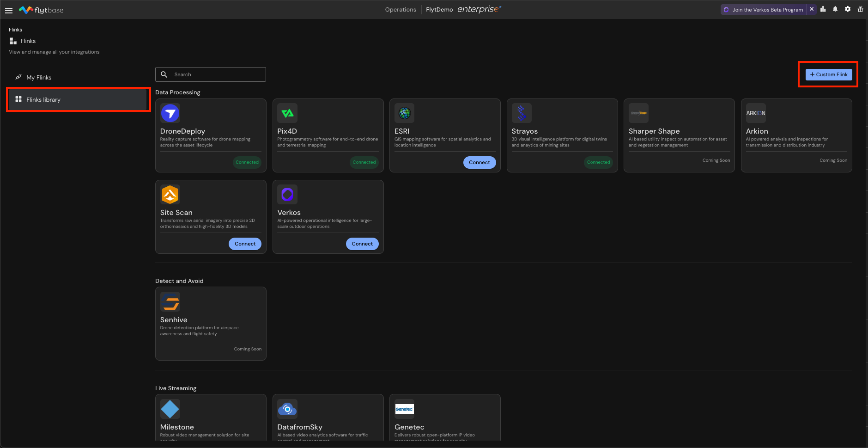Click inside the Search field
This screenshot has height=448, width=868.
(x=211, y=74)
